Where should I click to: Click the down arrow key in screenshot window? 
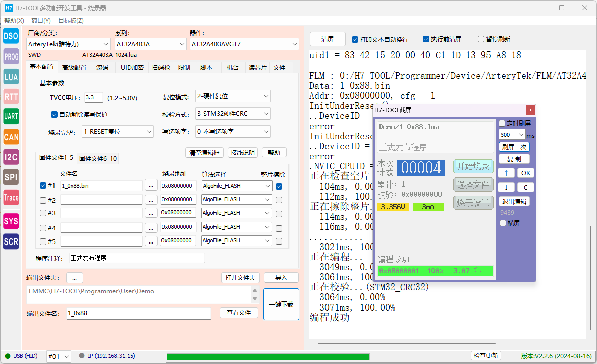(x=506, y=187)
